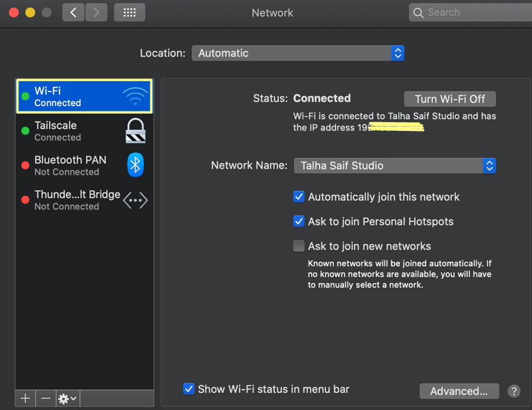Click the Tailscale padlock icon
The width and height of the screenshot is (532, 410).
pos(135,130)
